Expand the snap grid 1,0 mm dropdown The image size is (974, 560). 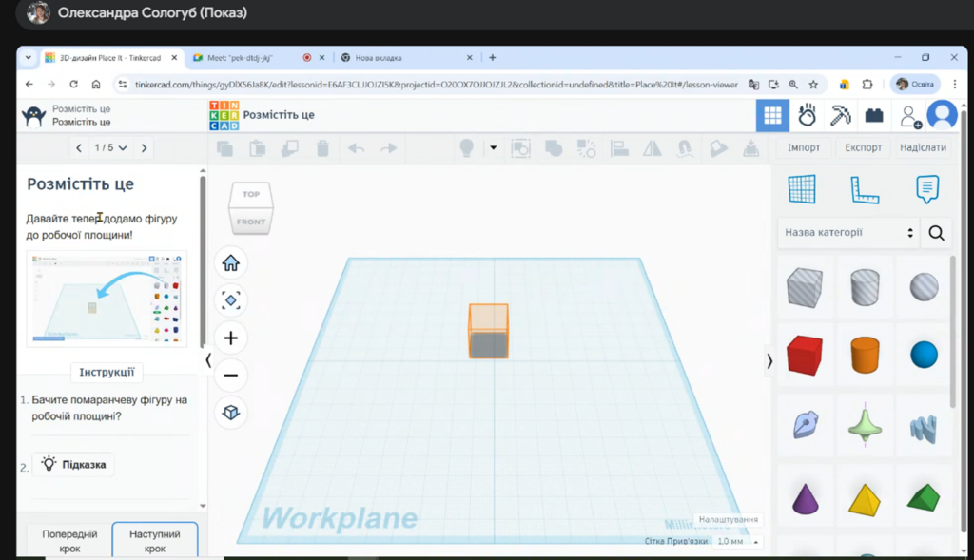point(737,541)
